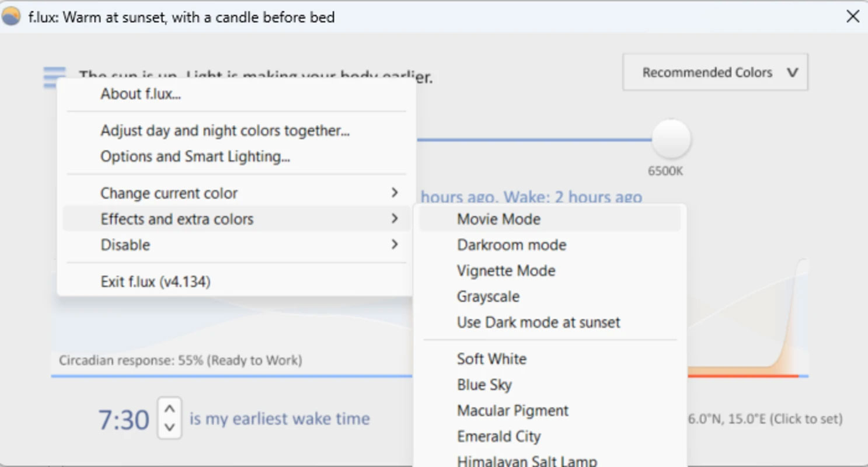Decrease wake time with the down arrow
Viewport: 868px width, 467px height.
coord(169,427)
